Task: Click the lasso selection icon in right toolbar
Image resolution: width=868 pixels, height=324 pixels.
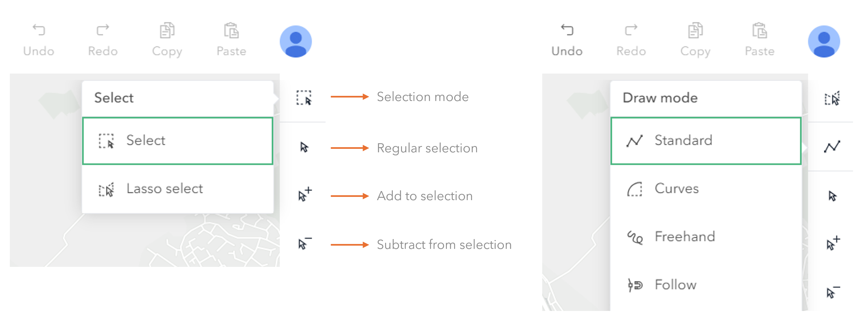Action: click(832, 98)
